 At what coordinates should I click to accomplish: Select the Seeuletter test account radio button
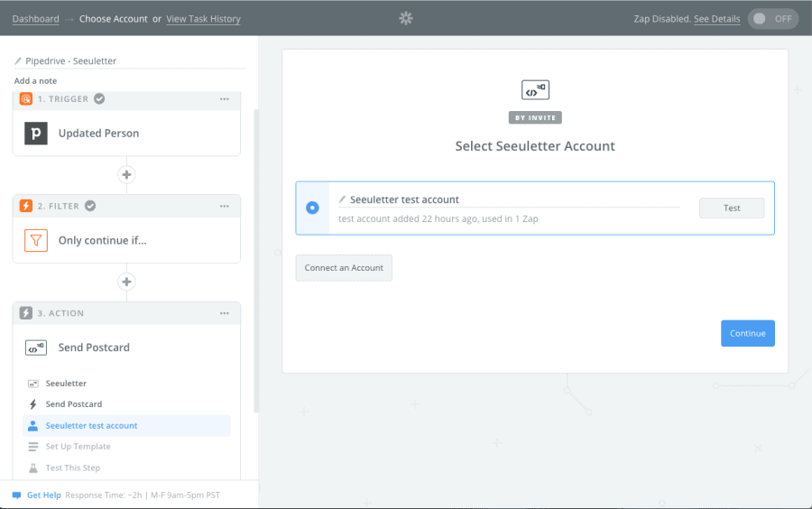[x=312, y=208]
